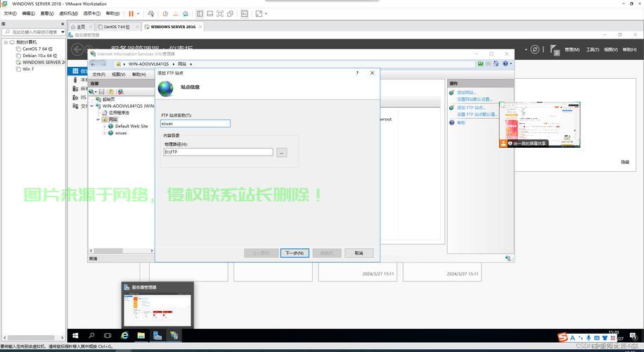The image size is (644, 352).
Task: Expand the Default Web Site node
Action: point(104,126)
